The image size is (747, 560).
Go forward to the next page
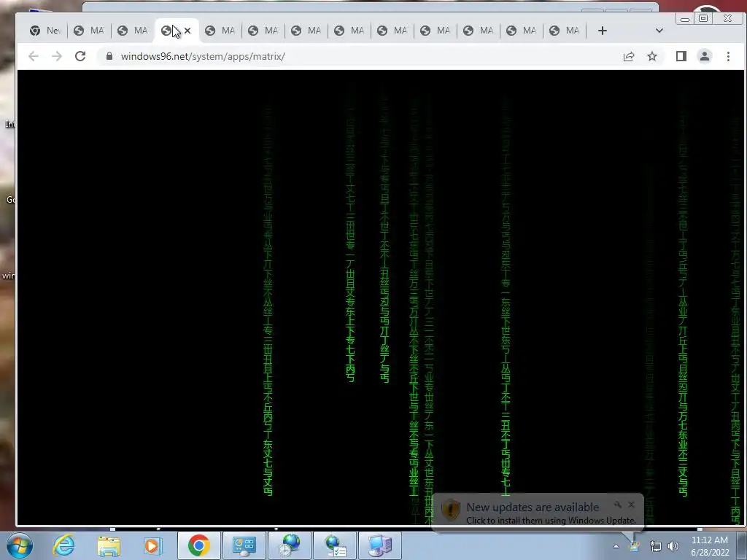point(57,56)
